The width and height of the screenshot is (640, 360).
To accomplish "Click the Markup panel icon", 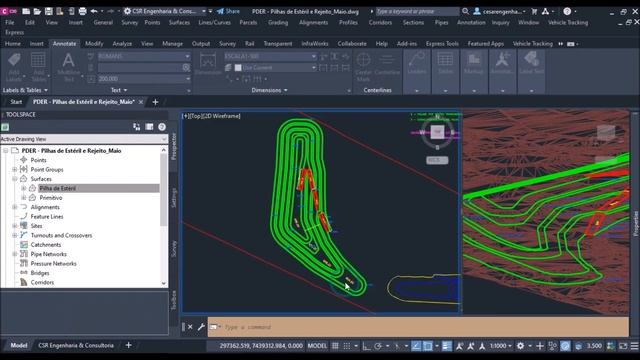I will [x=474, y=60].
